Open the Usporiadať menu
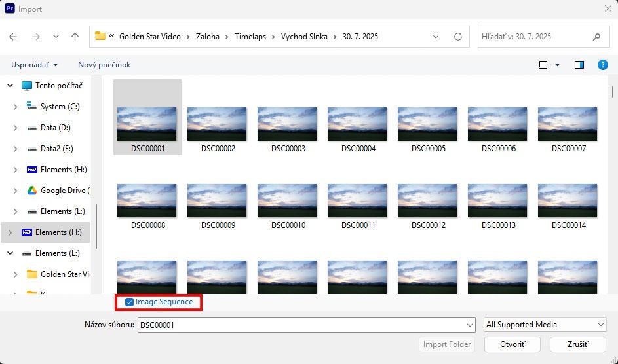 tap(34, 65)
